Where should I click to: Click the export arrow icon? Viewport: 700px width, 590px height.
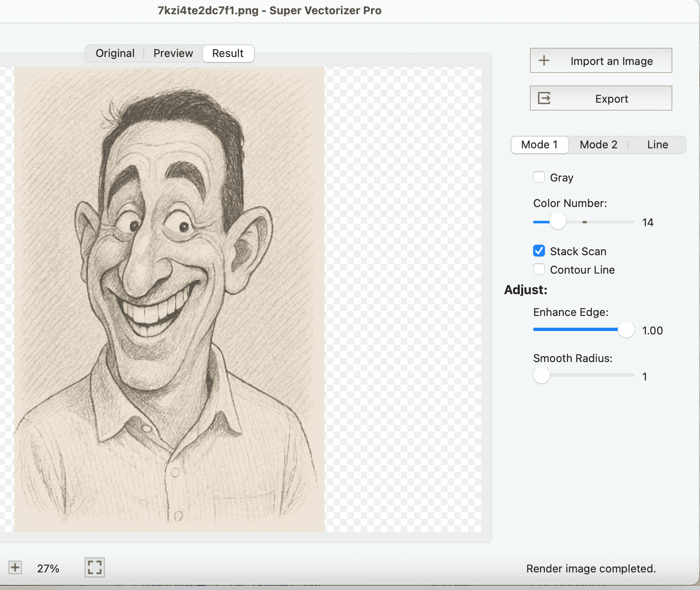click(544, 98)
